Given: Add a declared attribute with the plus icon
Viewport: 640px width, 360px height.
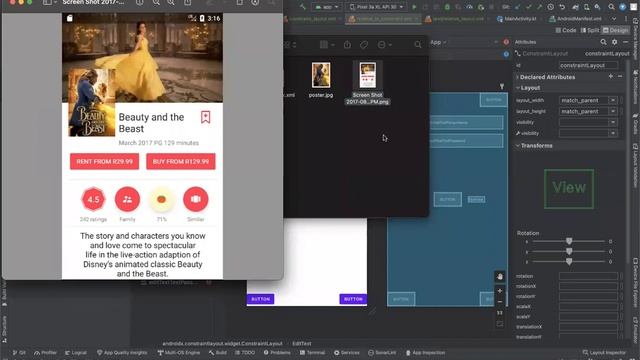Looking at the screenshot, I should (x=611, y=76).
